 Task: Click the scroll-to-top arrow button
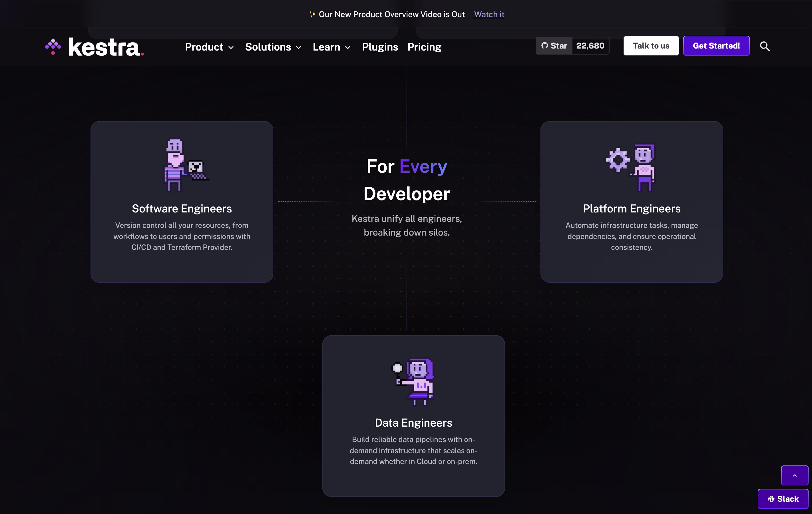click(795, 475)
